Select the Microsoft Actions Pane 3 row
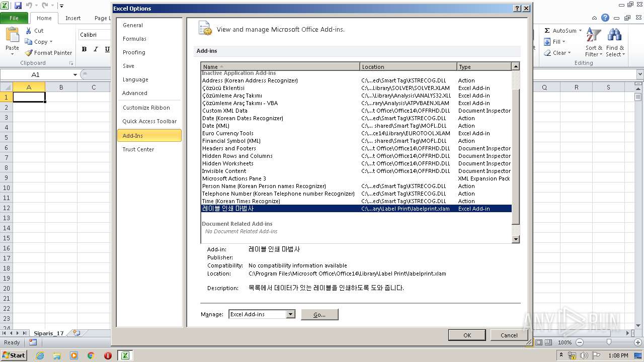Image resolution: width=644 pixels, height=362 pixels. point(356,178)
